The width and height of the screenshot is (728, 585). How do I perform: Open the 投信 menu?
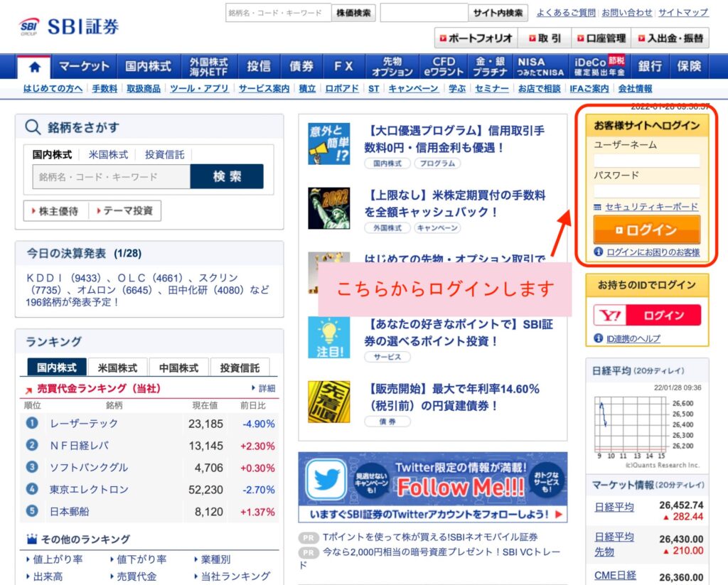click(259, 67)
